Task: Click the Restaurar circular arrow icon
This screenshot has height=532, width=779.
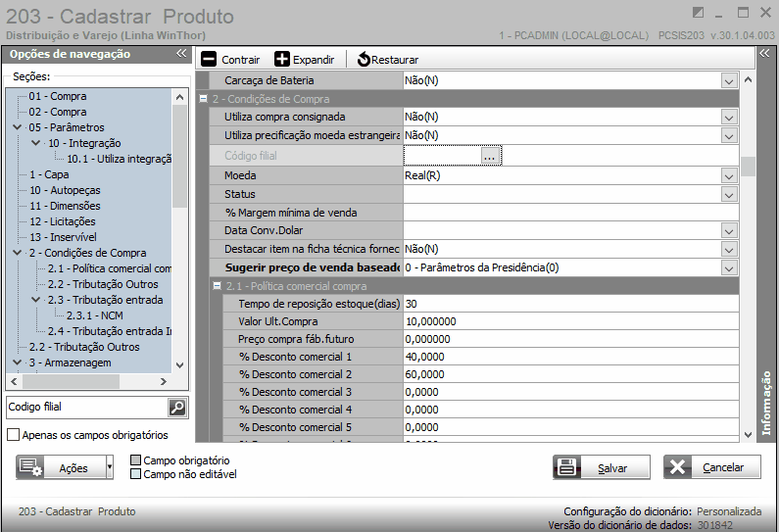Action: pos(364,59)
